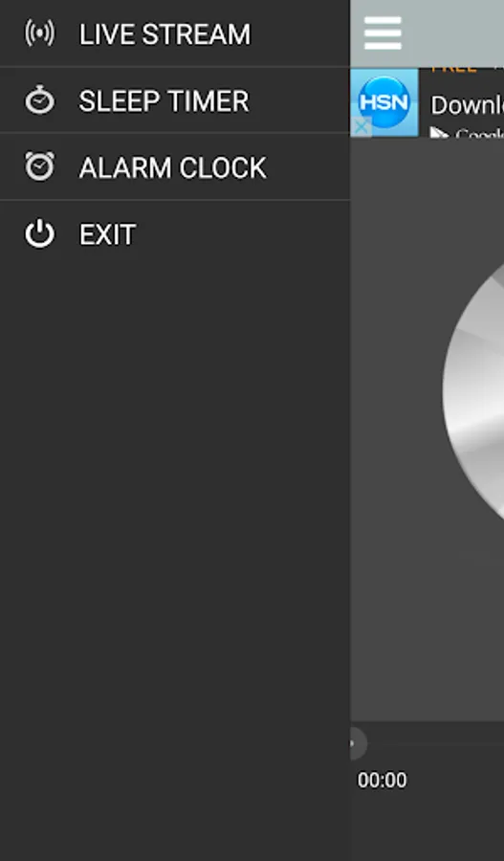Click the power icon next to EXIT
Viewport: 504px width, 861px height.
pos(39,234)
